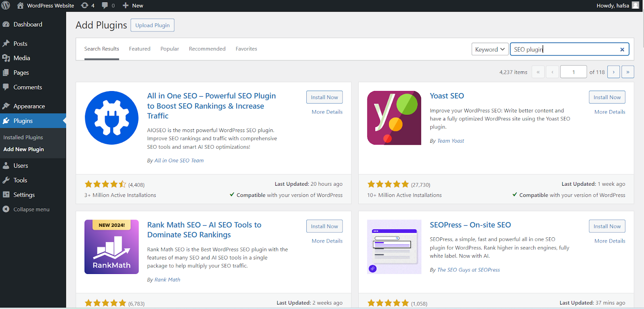Click the WordPress logo icon

pyautogui.click(x=6, y=5)
